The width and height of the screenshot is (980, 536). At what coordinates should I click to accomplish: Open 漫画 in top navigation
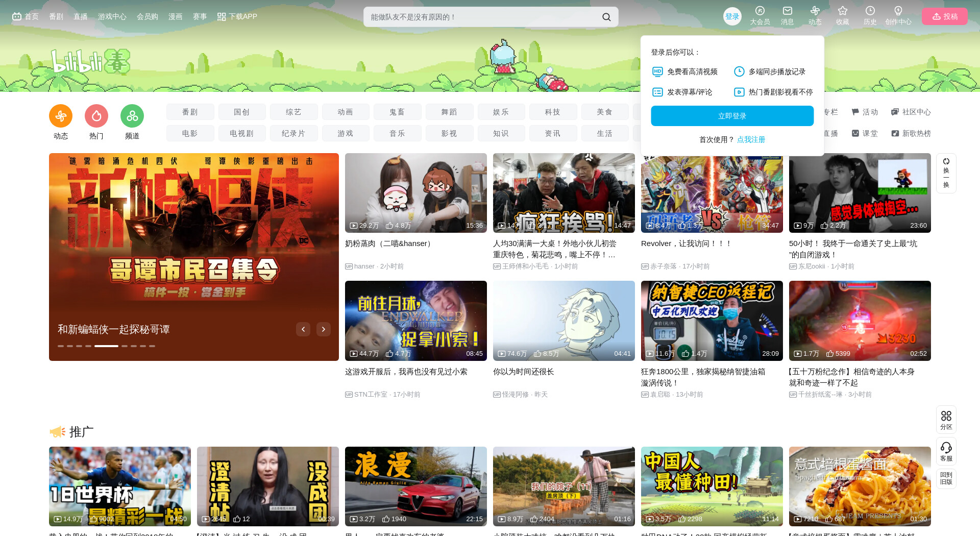pos(176,16)
